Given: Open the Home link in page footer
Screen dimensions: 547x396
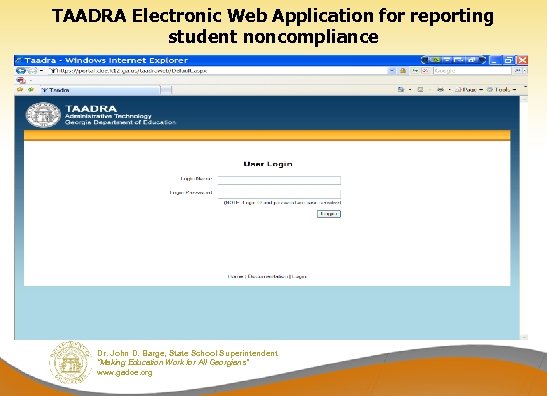Looking at the screenshot, I should tap(235, 276).
